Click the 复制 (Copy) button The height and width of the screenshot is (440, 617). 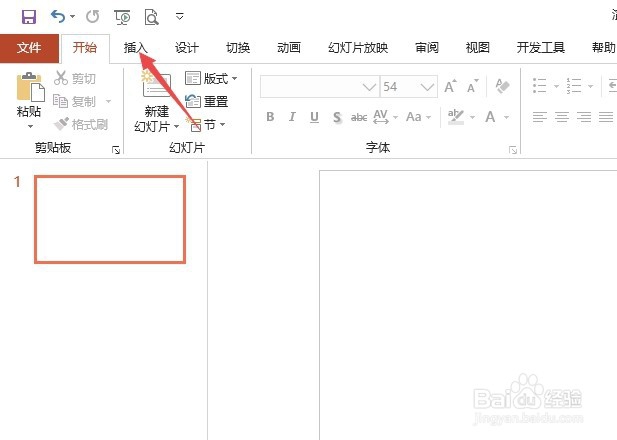[x=75, y=102]
